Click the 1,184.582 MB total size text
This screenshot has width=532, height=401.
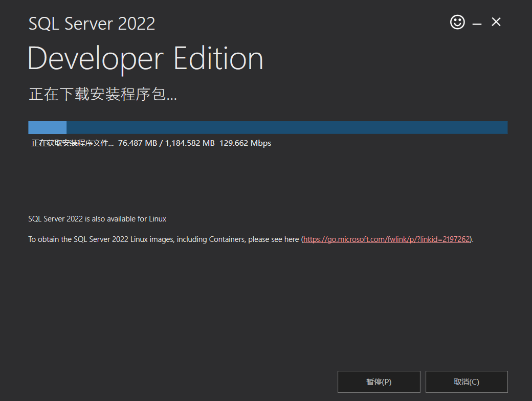pos(190,143)
